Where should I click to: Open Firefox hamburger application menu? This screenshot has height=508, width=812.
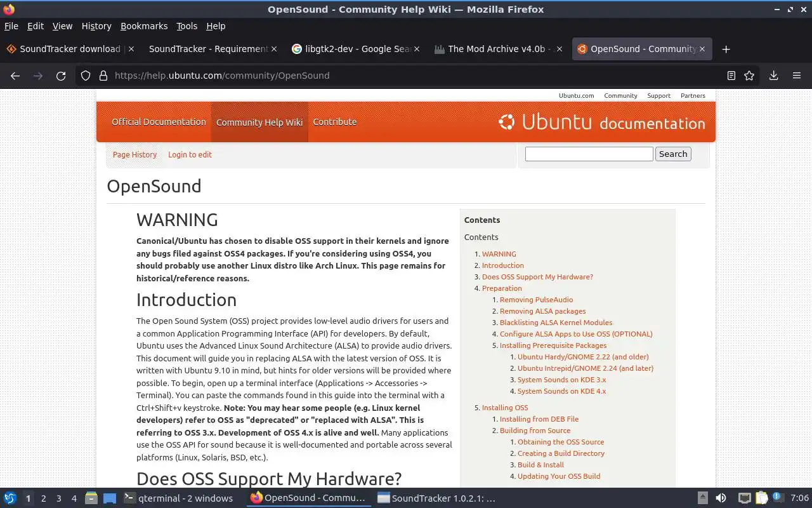pyautogui.click(x=797, y=76)
